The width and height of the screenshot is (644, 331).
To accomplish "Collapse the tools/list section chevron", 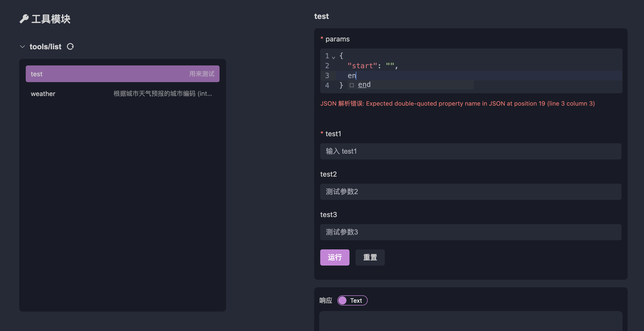I will coord(22,46).
